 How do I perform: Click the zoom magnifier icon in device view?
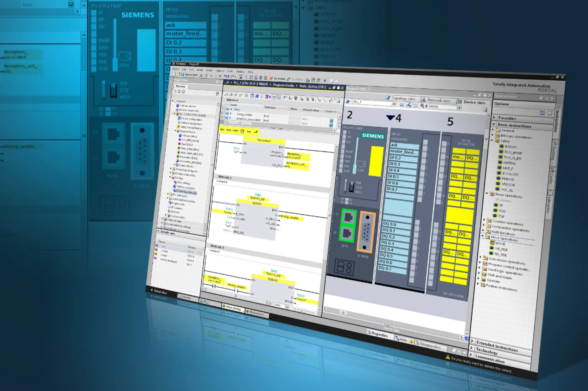pos(422,106)
